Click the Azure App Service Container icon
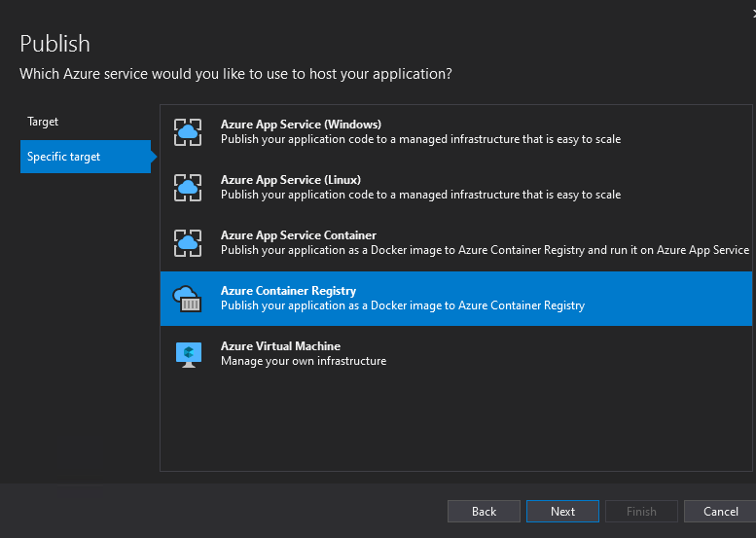Viewport: 756px width, 538px height. [x=187, y=243]
